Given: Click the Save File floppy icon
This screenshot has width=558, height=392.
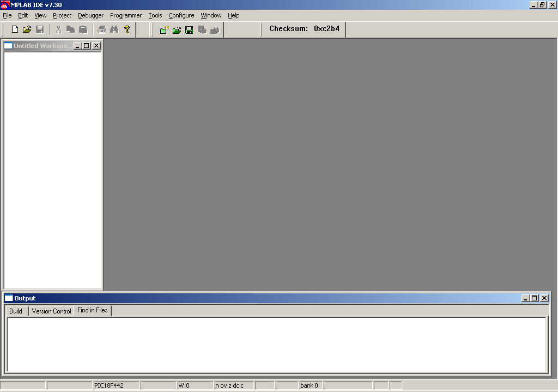Looking at the screenshot, I should [40, 29].
